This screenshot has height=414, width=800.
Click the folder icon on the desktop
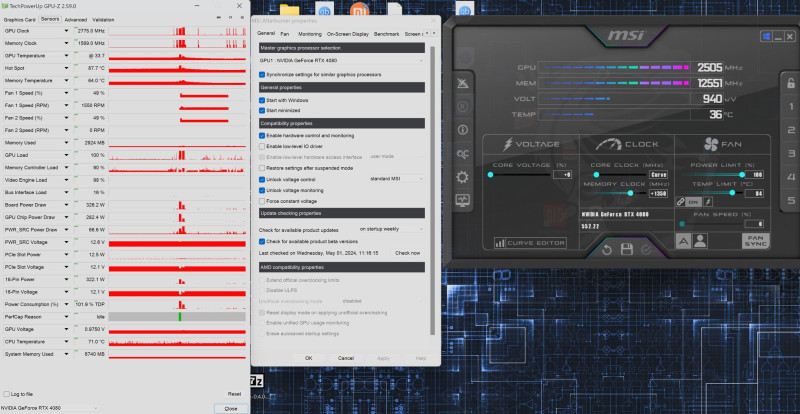289,10
